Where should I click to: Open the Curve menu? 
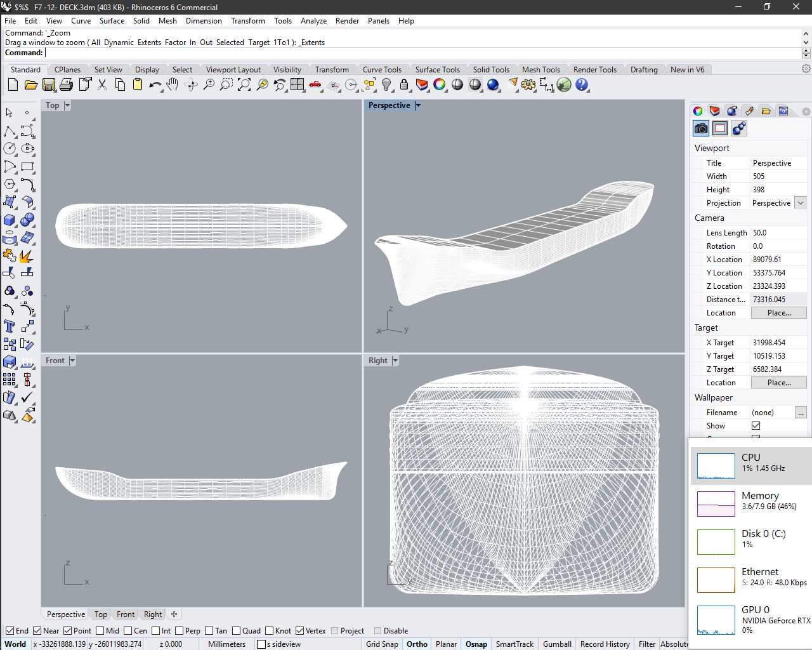[81, 21]
